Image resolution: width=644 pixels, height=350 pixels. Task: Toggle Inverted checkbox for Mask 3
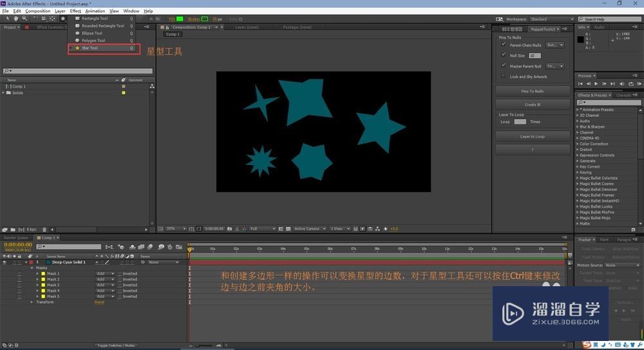pyautogui.click(x=120, y=285)
